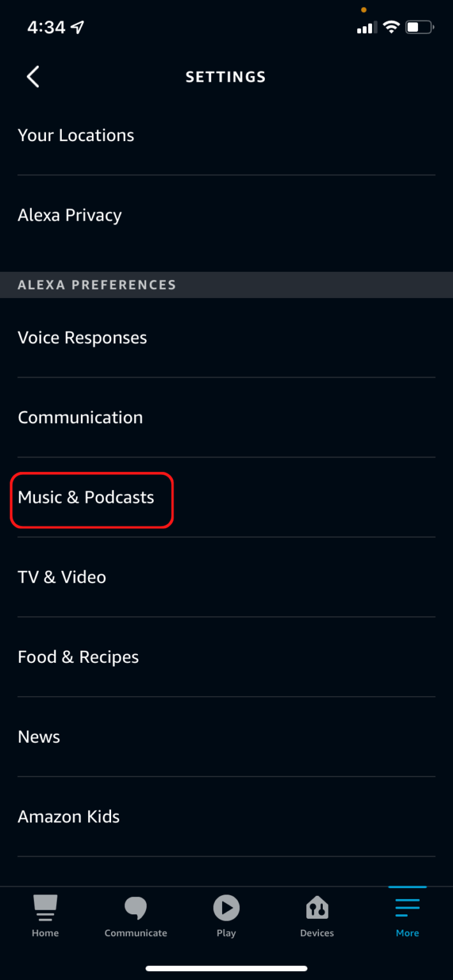Image resolution: width=453 pixels, height=980 pixels.
Task: Select Your Locations
Action: 76,135
